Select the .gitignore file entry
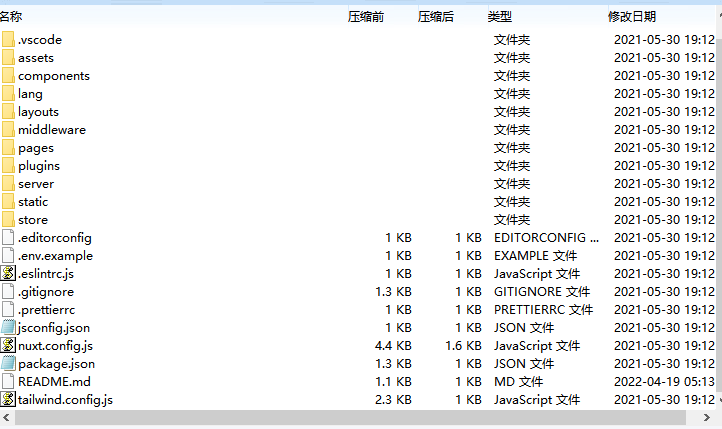Image resolution: width=722 pixels, height=429 pixels. (x=46, y=292)
